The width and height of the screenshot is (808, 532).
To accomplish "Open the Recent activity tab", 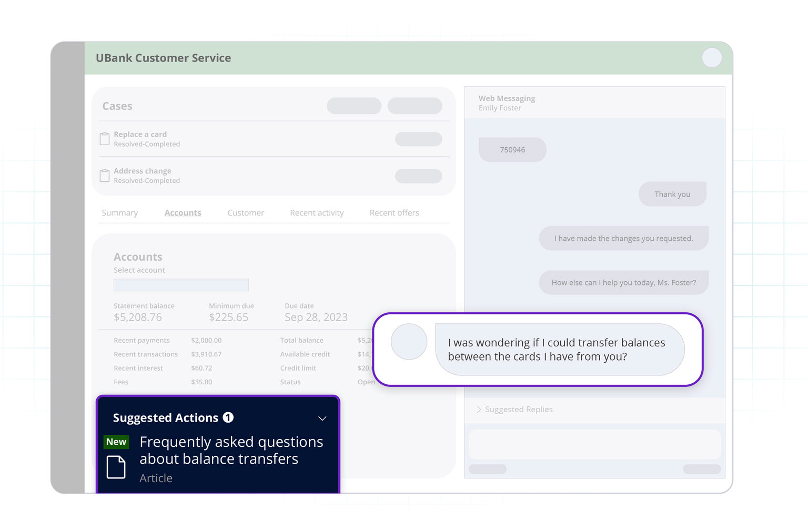I will click(x=317, y=212).
